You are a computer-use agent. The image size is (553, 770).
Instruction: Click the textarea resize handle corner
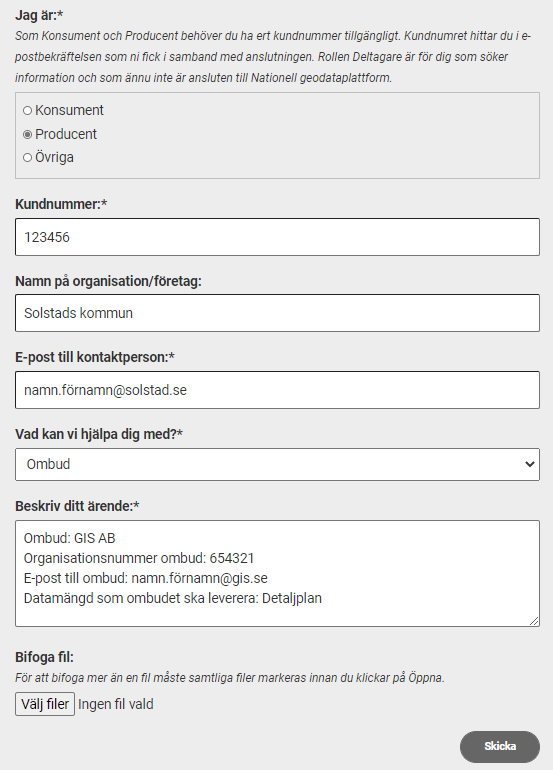[534, 622]
